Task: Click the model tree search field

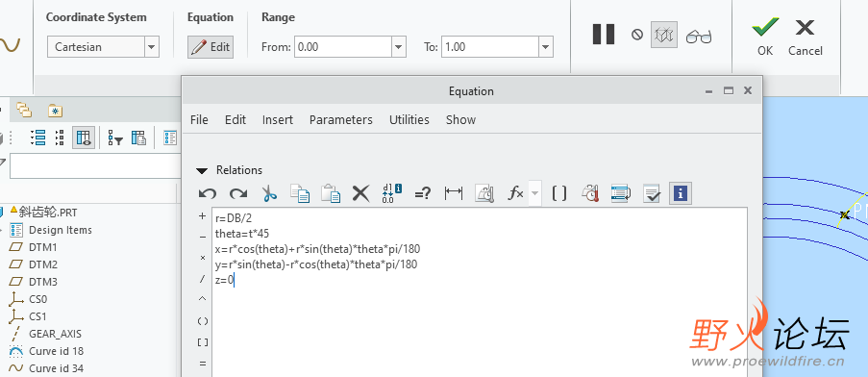Action: click(x=95, y=166)
